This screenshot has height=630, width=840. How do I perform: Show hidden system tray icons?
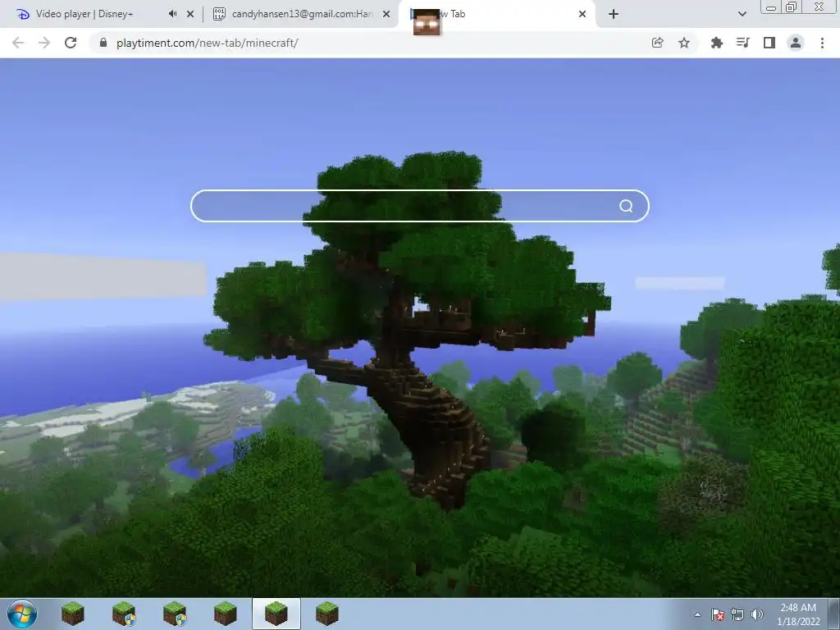tap(697, 614)
